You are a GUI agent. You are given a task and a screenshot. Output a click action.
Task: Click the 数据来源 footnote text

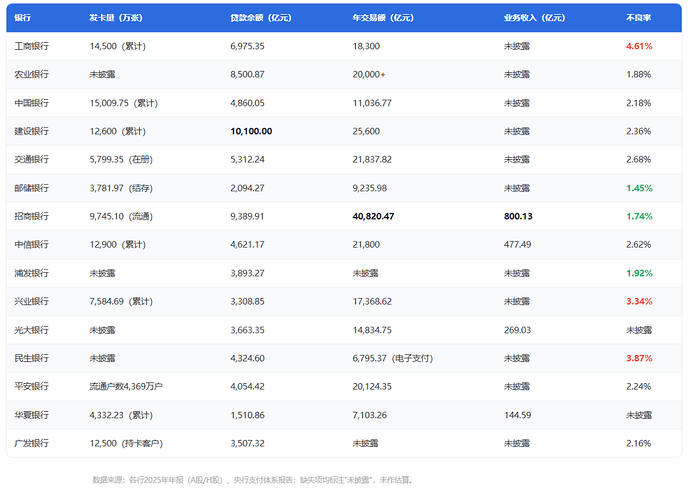253,480
